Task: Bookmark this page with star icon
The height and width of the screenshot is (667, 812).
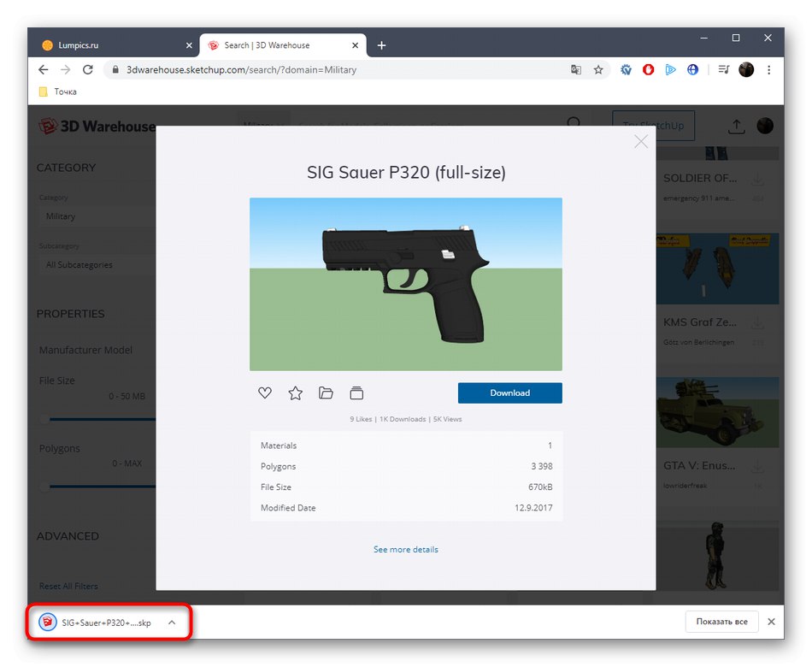Action: (598, 69)
